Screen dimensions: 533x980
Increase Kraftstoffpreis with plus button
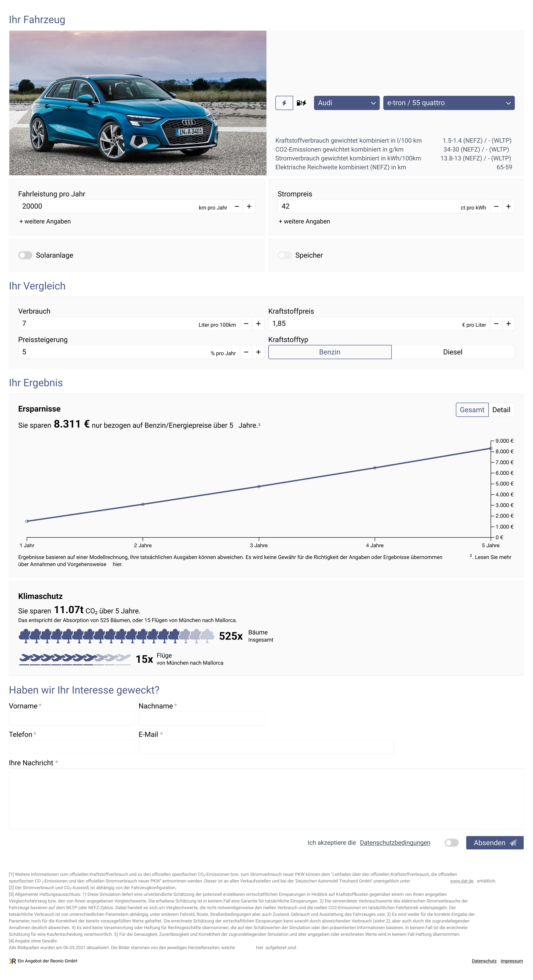508,323
